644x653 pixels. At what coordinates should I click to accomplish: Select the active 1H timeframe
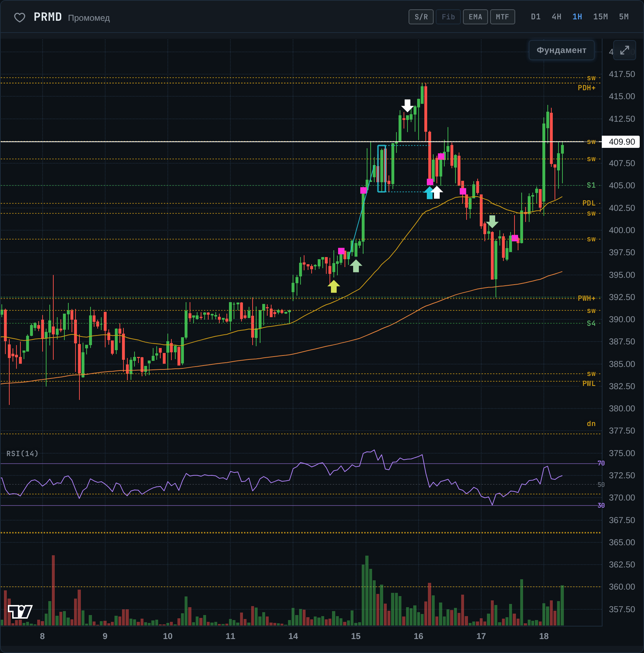point(577,17)
